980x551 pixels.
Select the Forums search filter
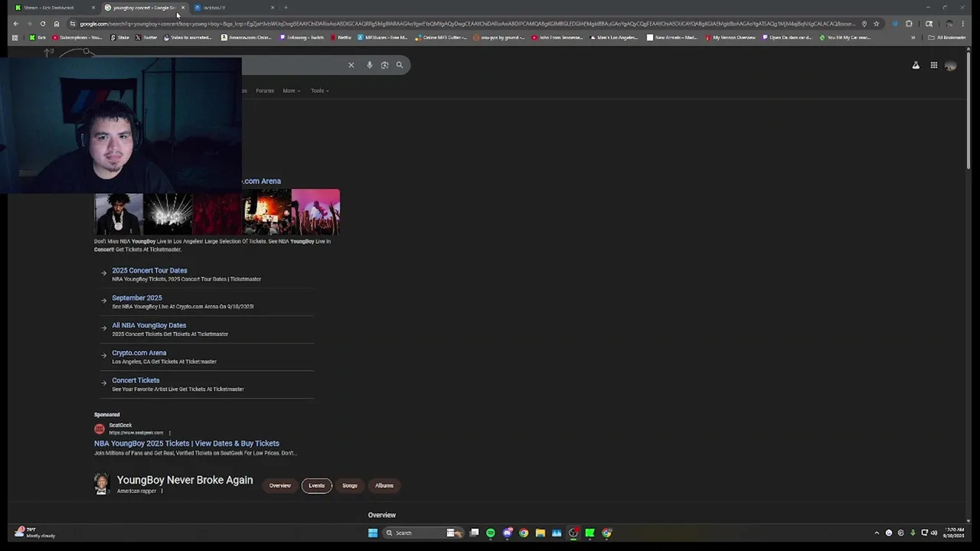pyautogui.click(x=265, y=90)
